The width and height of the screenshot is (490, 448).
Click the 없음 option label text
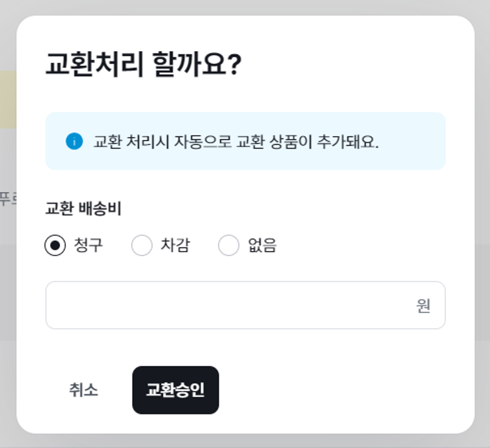[x=262, y=245]
